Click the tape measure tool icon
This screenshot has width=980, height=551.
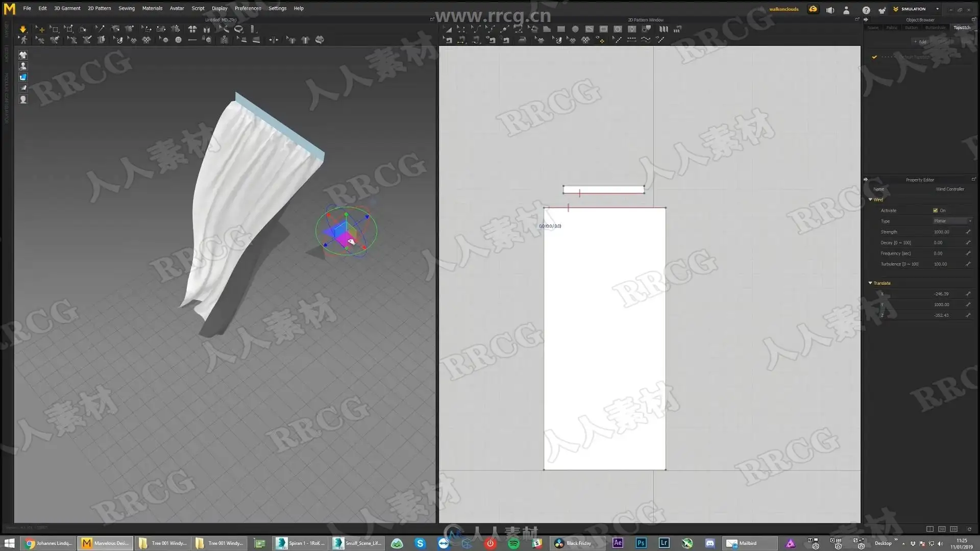[239, 29]
